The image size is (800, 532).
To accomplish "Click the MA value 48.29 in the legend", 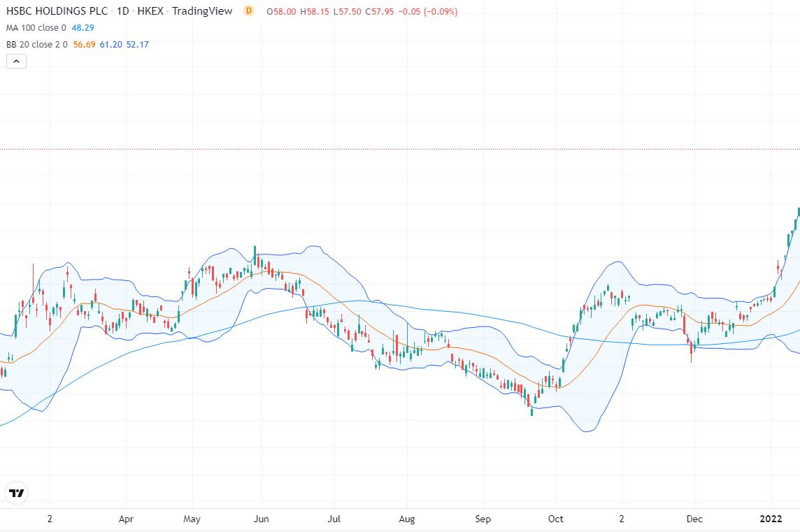I will [83, 27].
